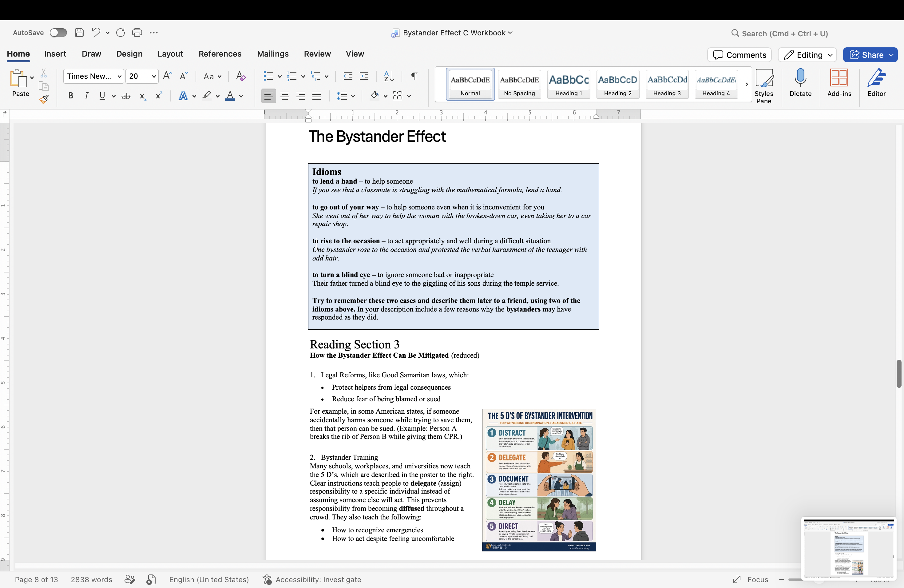The image size is (904, 588).
Task: Switch to the Draw tab
Action: click(92, 54)
